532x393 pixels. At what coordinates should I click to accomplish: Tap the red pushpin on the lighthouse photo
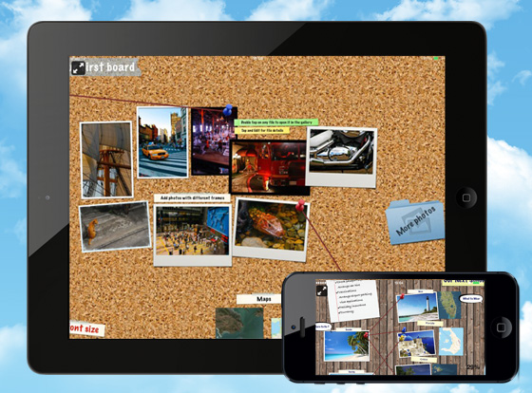pyautogui.click(x=402, y=296)
